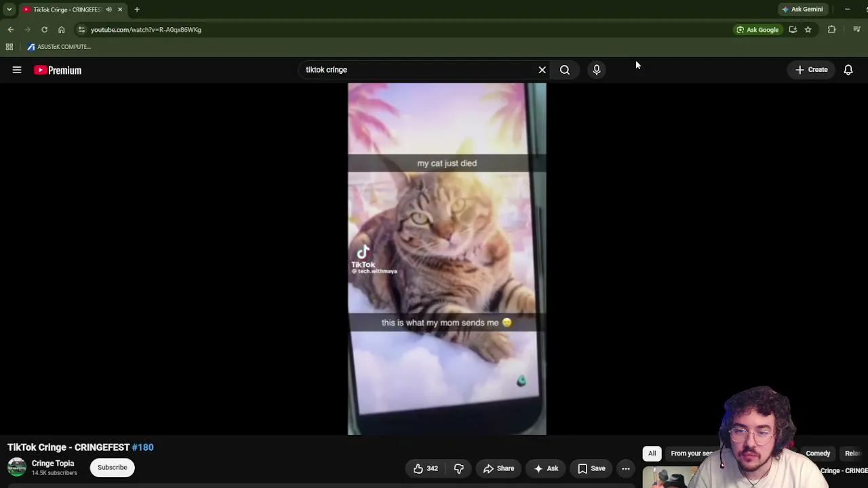Click the Ask Google lens button
Image resolution: width=868 pixels, height=488 pixels.
[757, 30]
